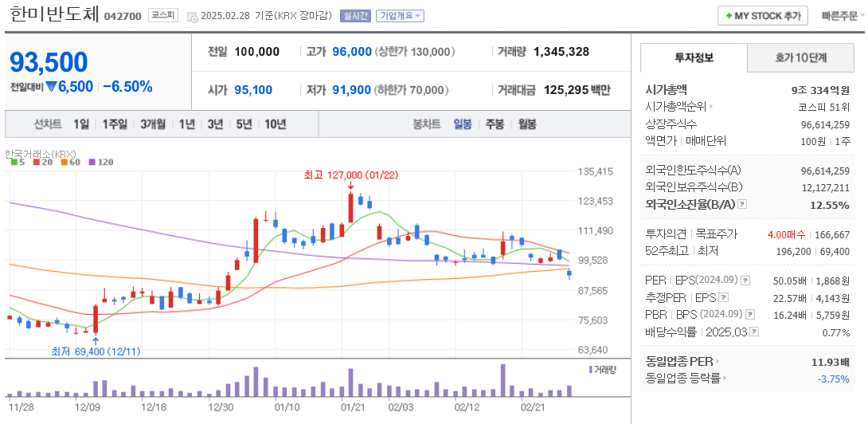
Task: Select the 3년 line chart period
Action: click(x=215, y=124)
